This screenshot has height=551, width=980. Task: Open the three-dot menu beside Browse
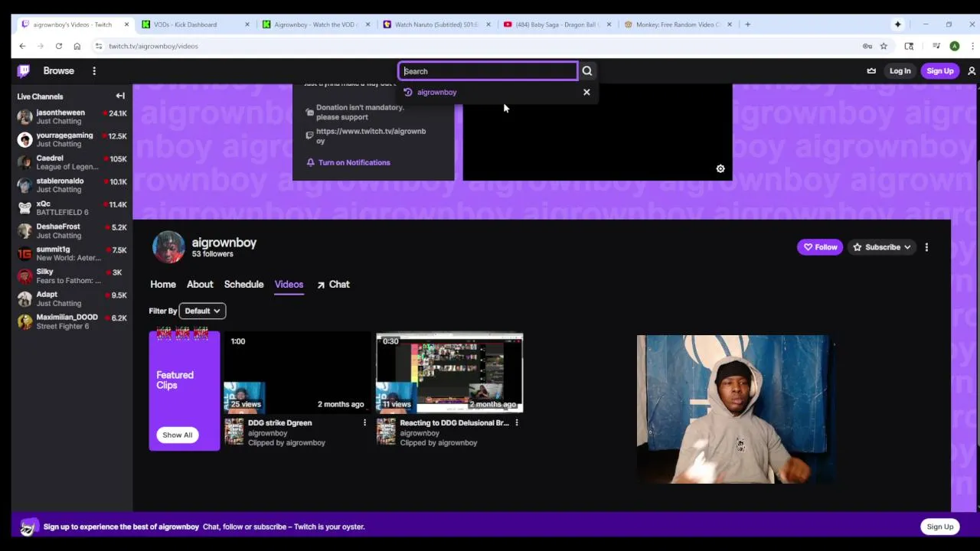[94, 71]
